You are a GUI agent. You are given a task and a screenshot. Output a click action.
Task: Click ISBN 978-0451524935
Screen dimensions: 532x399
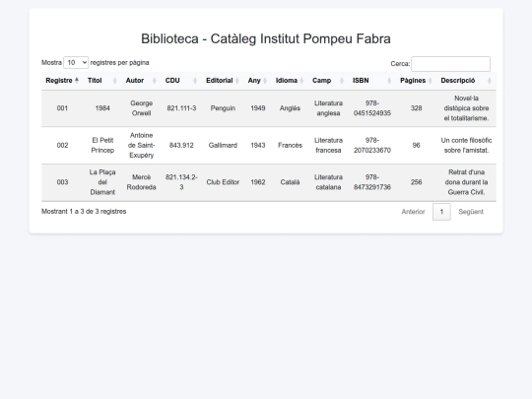pos(371,108)
